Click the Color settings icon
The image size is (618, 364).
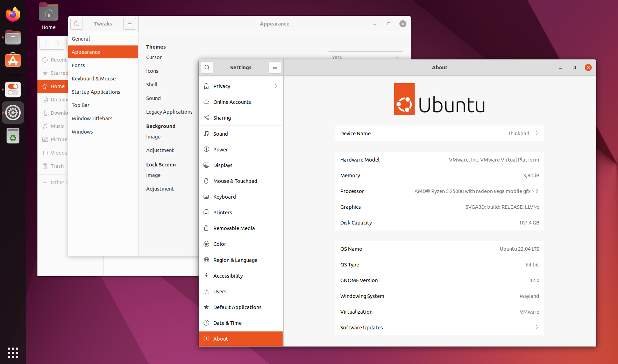[207, 244]
